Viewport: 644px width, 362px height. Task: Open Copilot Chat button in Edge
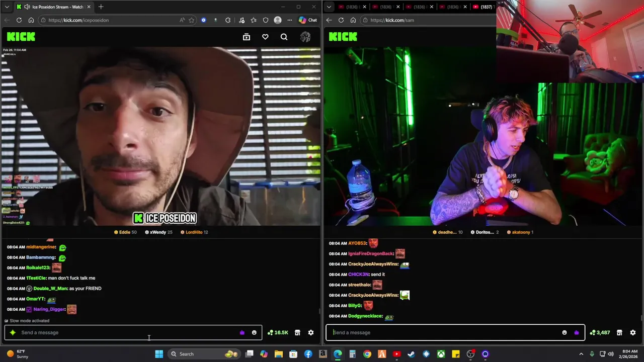pyautogui.click(x=308, y=20)
